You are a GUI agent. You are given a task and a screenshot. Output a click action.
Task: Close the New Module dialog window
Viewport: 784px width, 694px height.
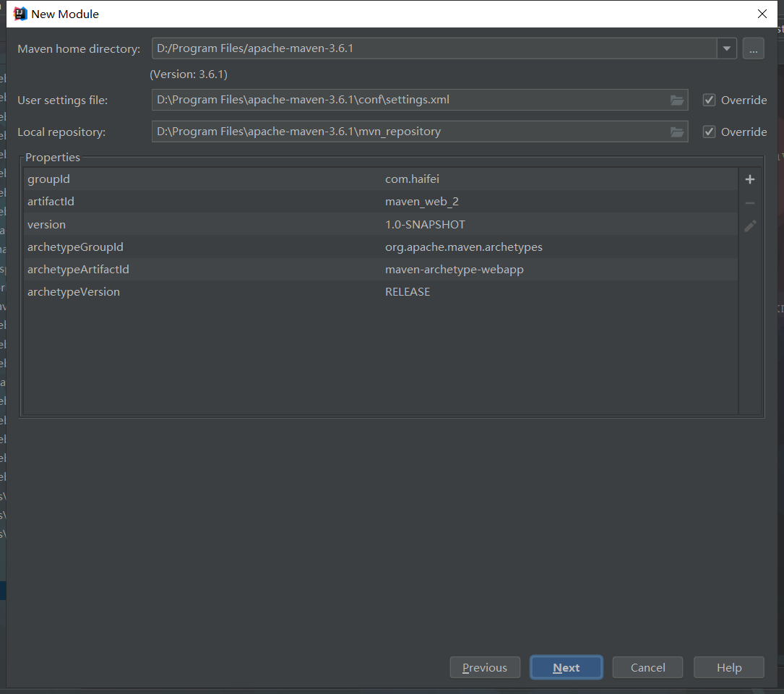coord(762,14)
